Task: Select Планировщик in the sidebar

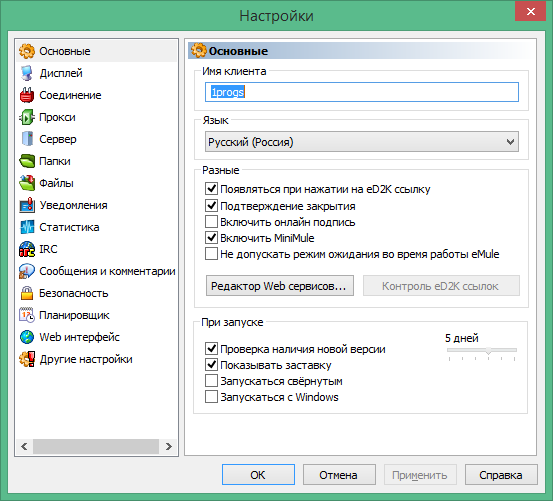Action: pyautogui.click(x=74, y=315)
